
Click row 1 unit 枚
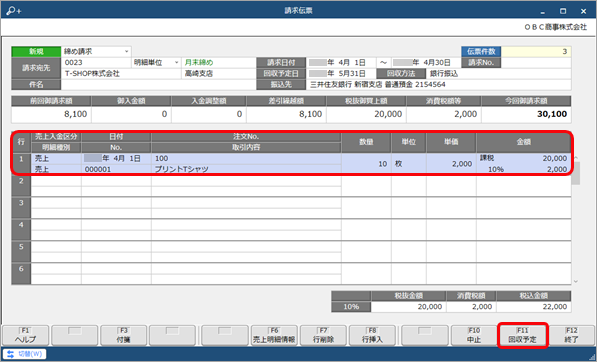[x=398, y=164]
